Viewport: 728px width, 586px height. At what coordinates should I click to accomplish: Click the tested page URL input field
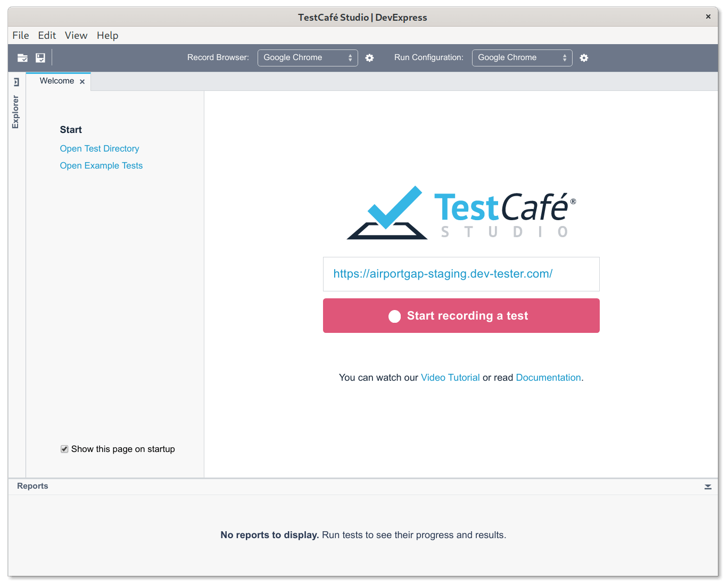(461, 274)
